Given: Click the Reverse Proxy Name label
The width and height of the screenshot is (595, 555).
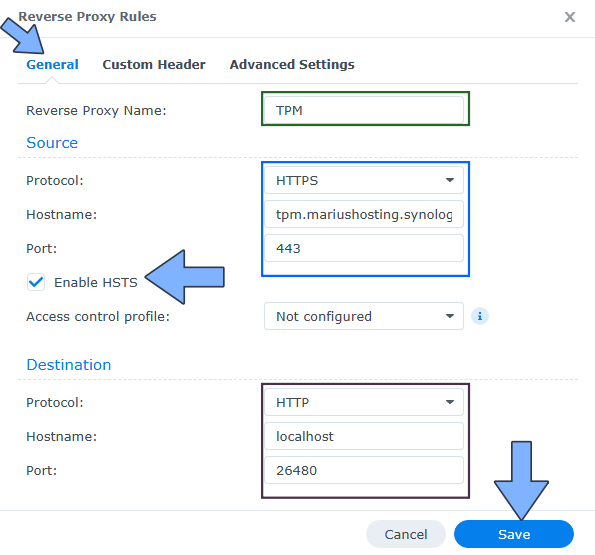Looking at the screenshot, I should pos(96,111).
